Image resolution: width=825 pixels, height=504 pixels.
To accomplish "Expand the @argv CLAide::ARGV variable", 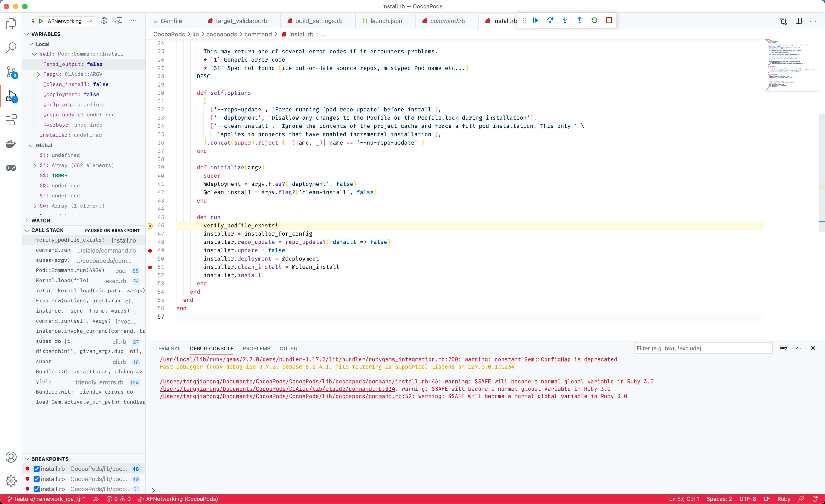I will coord(38,74).
